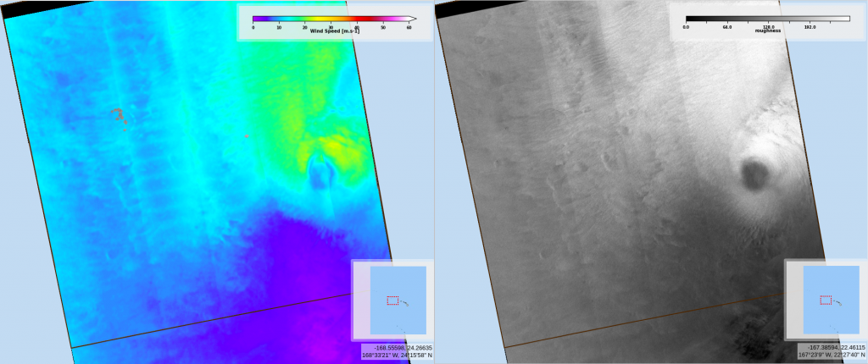Open the overview minimap on roughness panel
Image resolution: width=868 pixels, height=364 pixels.
826,301
